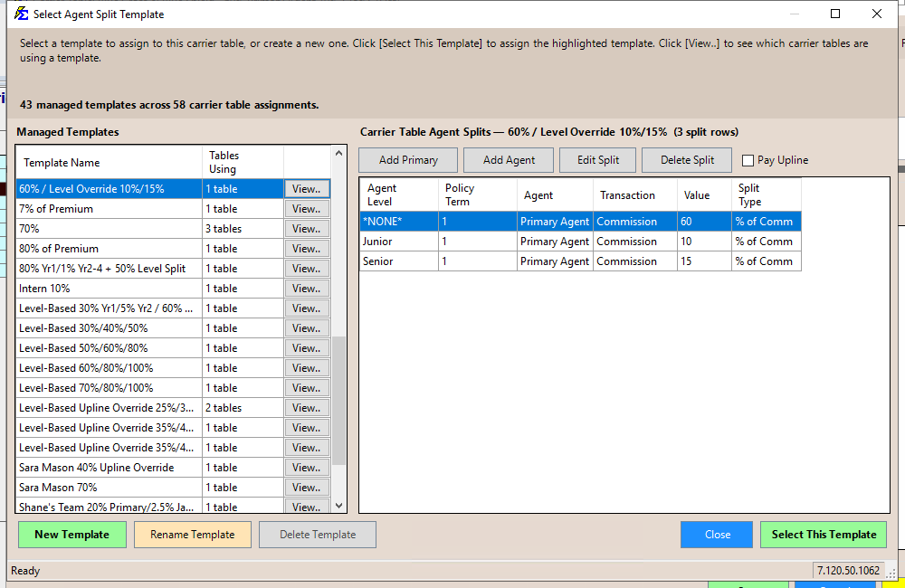Create a New Template
The height and width of the screenshot is (588, 905).
tap(71, 535)
